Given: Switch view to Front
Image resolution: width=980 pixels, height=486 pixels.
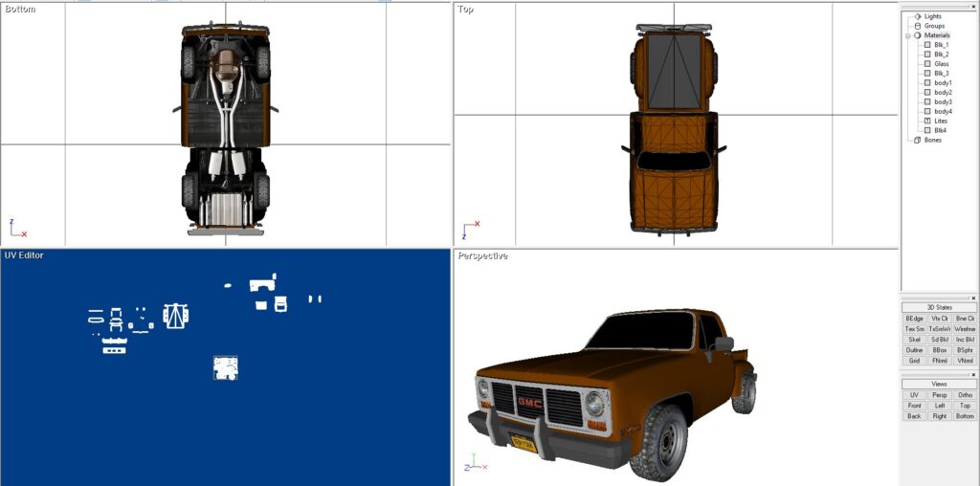Looking at the screenshot, I should (914, 406).
